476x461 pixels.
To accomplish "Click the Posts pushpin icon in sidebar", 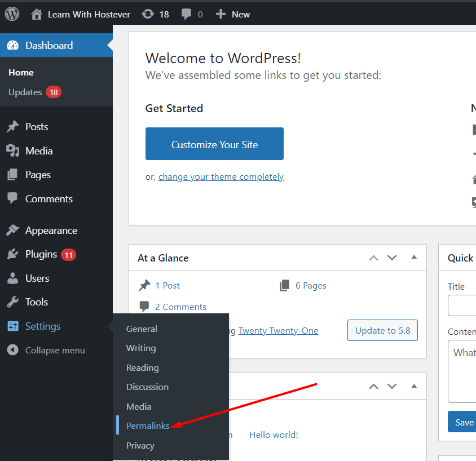I will pyautogui.click(x=12, y=126).
